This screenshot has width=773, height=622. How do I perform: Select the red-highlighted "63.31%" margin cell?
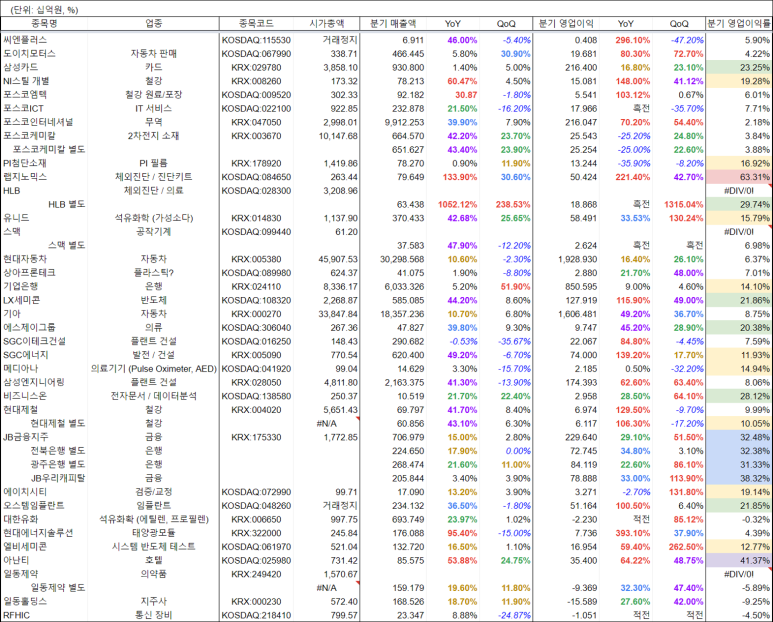click(738, 177)
